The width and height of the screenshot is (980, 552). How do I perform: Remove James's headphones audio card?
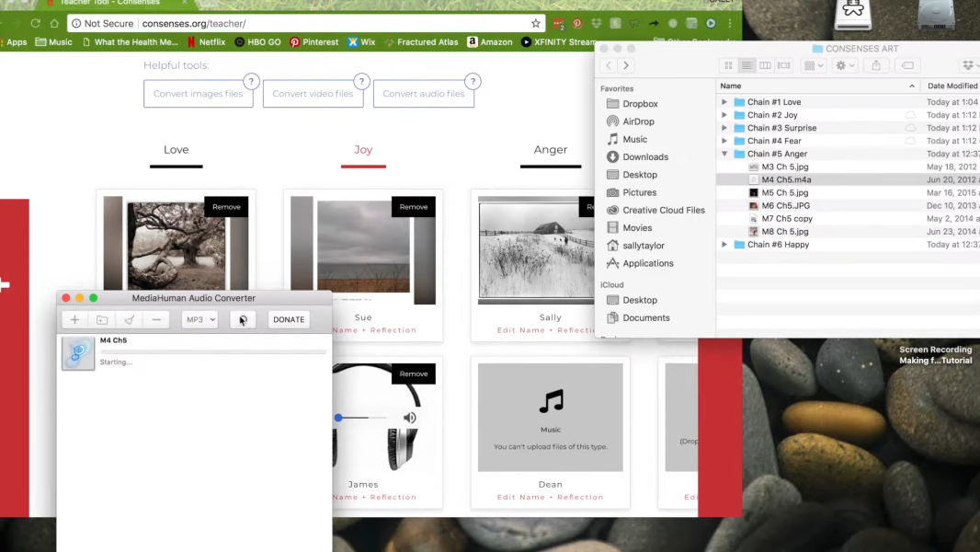tap(414, 374)
